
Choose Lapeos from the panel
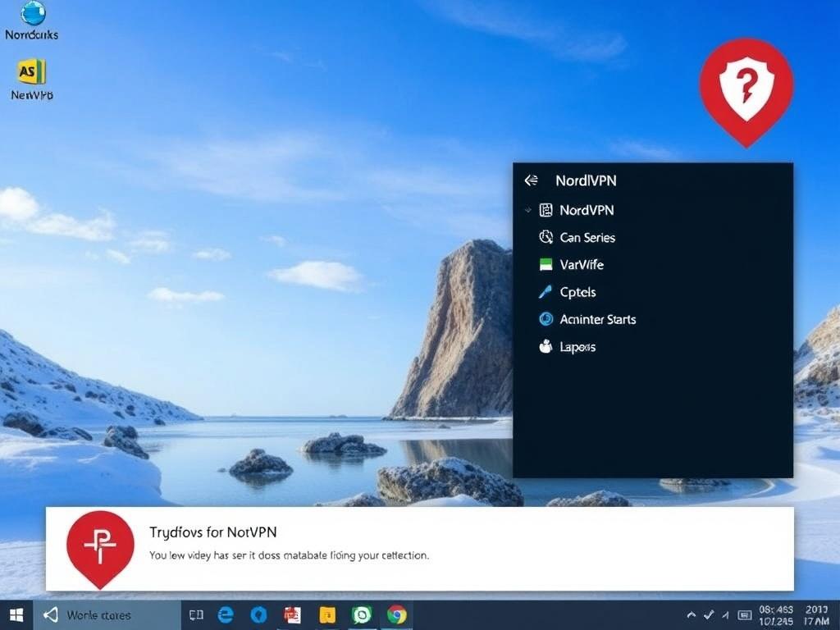(x=577, y=347)
